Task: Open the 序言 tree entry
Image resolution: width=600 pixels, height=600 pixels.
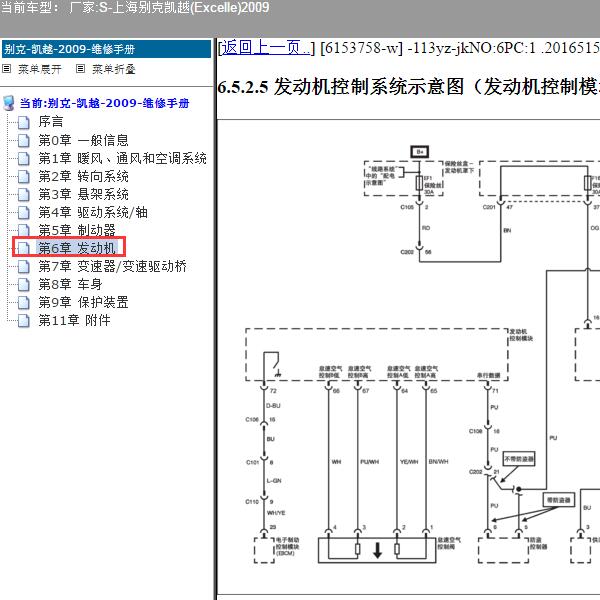Action: tap(51, 122)
